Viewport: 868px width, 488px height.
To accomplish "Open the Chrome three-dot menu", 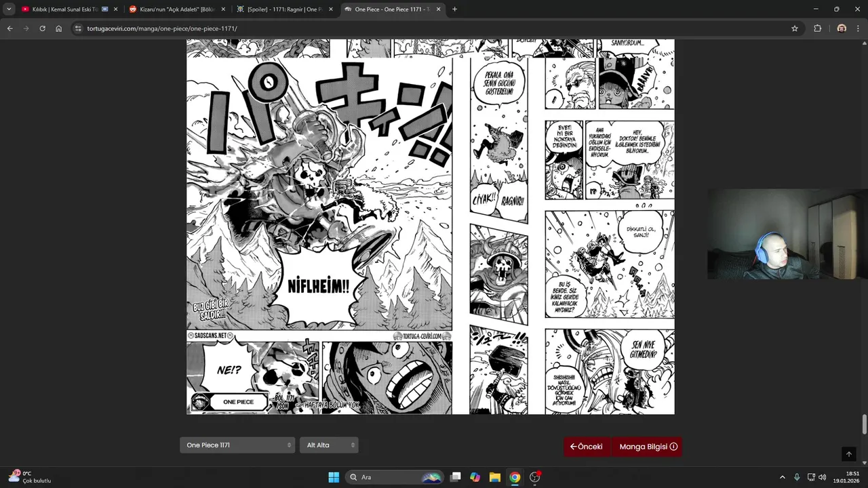I will point(859,28).
